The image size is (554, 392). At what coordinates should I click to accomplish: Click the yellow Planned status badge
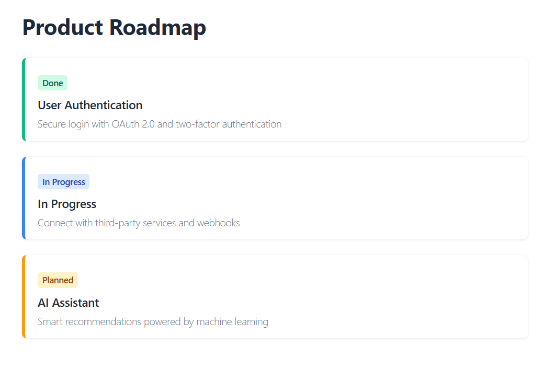pyautogui.click(x=58, y=280)
